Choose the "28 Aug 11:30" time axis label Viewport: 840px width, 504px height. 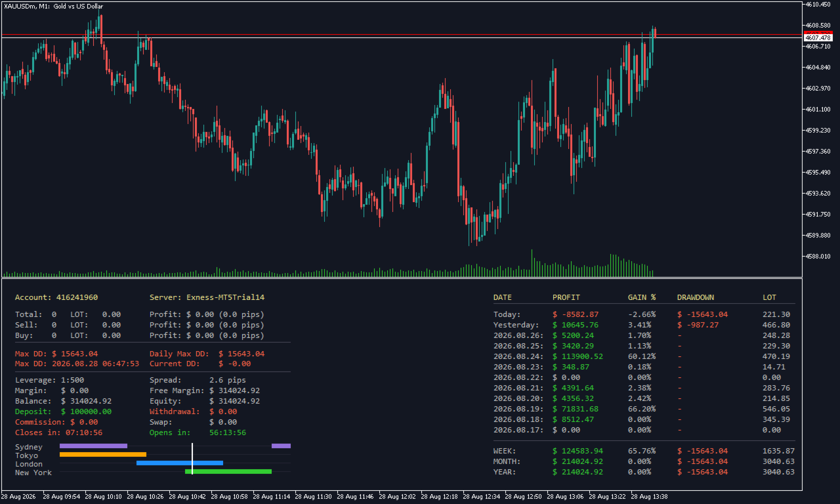click(x=313, y=497)
